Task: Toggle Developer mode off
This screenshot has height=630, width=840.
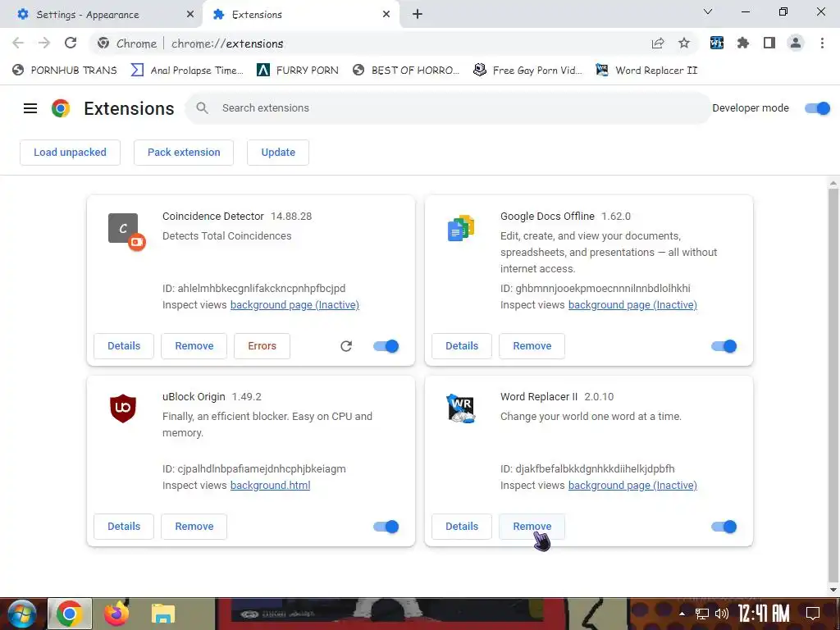Action: (818, 108)
